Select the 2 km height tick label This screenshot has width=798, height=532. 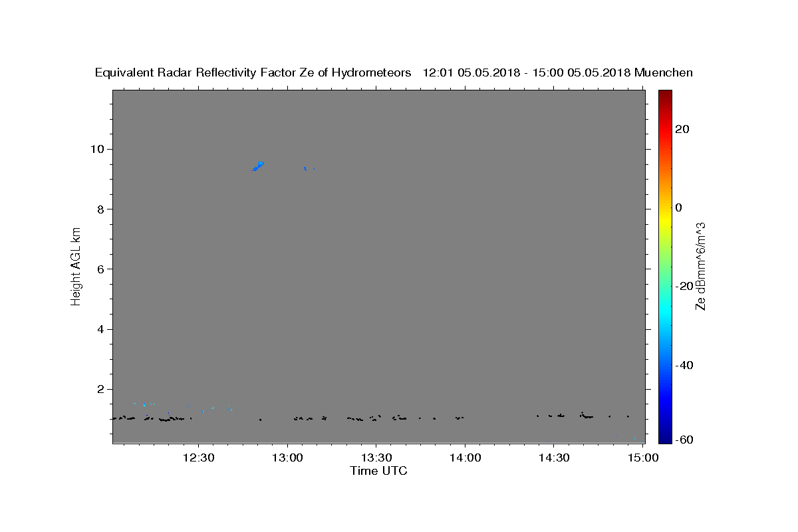point(102,390)
